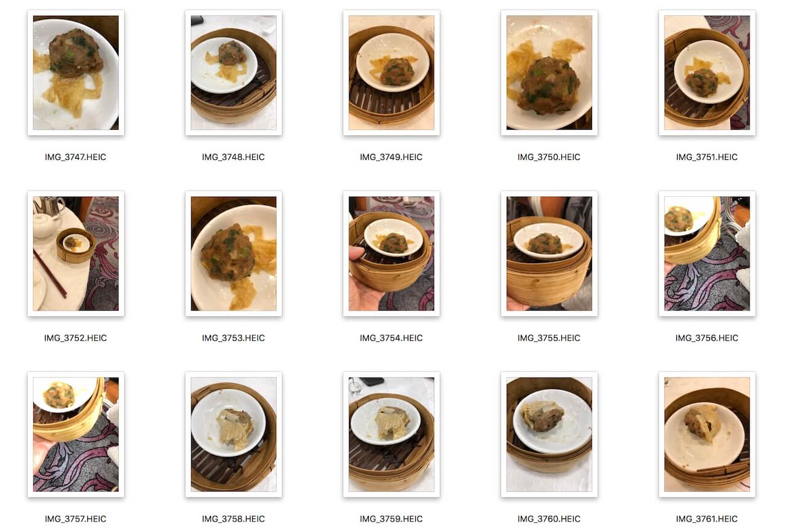Image resolution: width=787 pixels, height=532 pixels.
Task: Select the IMG_3760.HEIC thumbnail
Action: [x=549, y=434]
